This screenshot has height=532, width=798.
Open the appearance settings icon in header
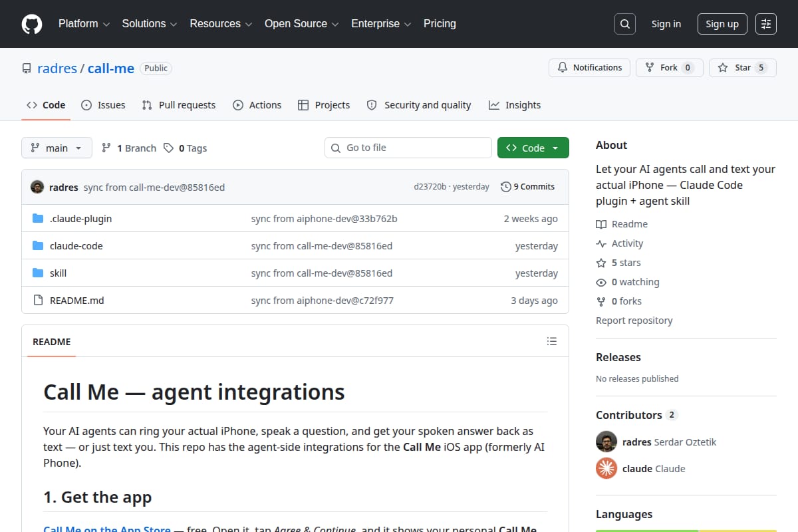766,24
